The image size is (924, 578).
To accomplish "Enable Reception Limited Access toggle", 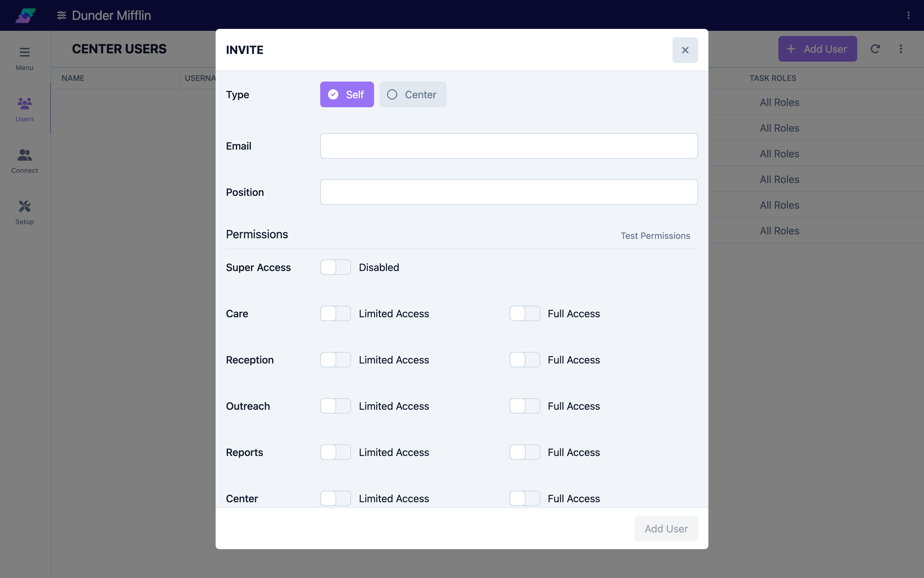I will point(335,360).
